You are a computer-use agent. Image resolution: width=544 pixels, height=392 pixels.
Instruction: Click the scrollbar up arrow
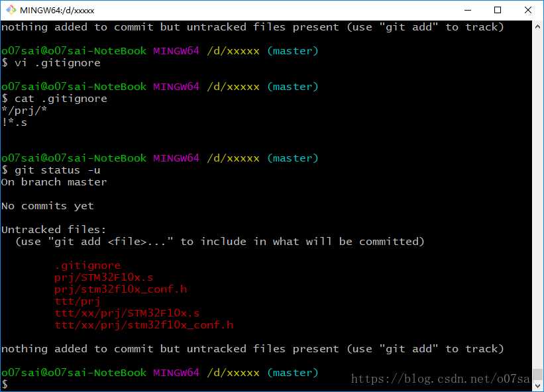coord(537,26)
